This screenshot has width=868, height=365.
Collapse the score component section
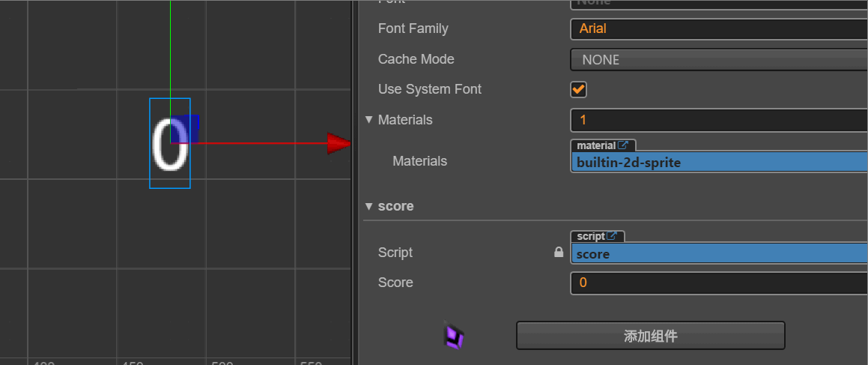[368, 206]
